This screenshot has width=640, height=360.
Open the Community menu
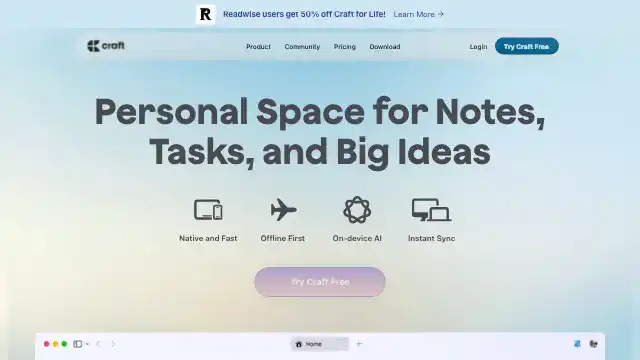302,47
